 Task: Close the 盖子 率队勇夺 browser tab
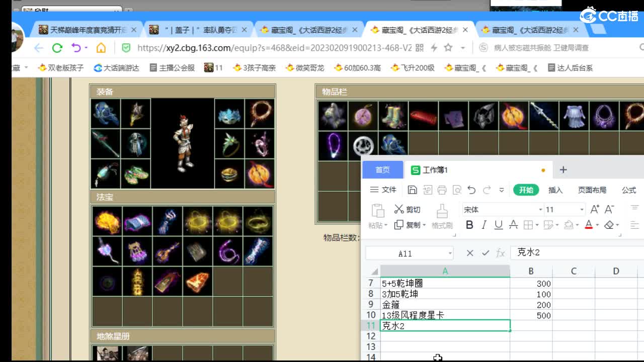point(245,30)
